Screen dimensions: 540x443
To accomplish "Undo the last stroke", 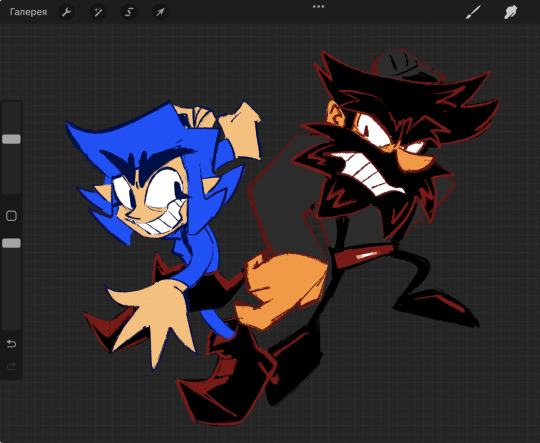I will point(11,343).
